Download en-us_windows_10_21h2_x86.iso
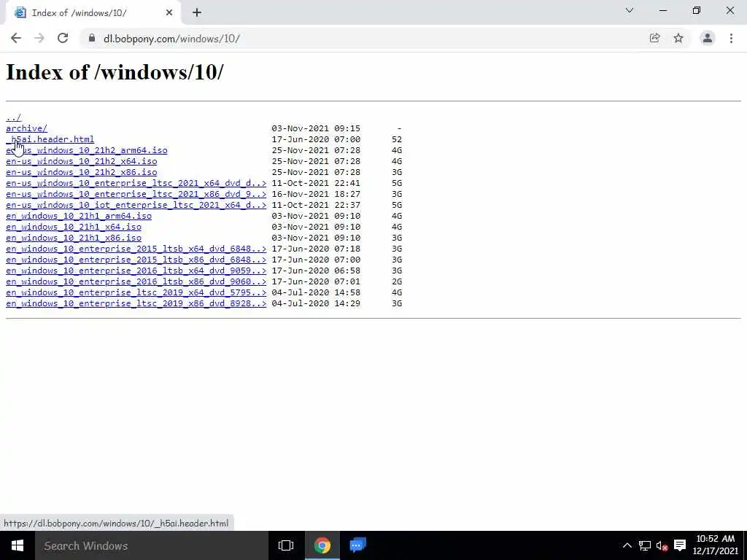 tap(82, 172)
